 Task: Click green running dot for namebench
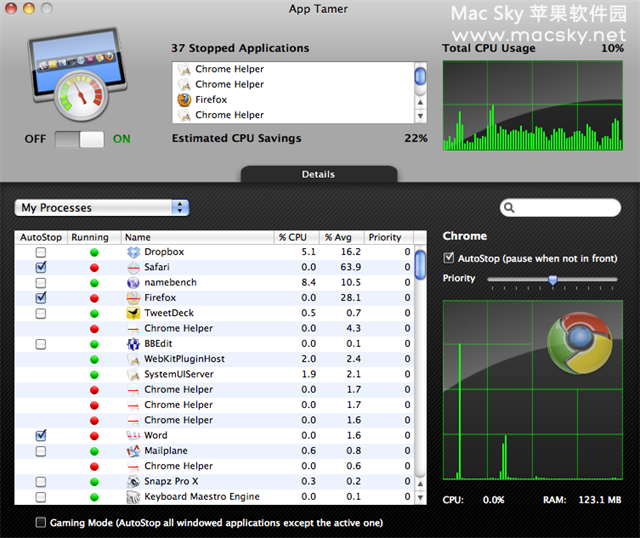[x=94, y=283]
